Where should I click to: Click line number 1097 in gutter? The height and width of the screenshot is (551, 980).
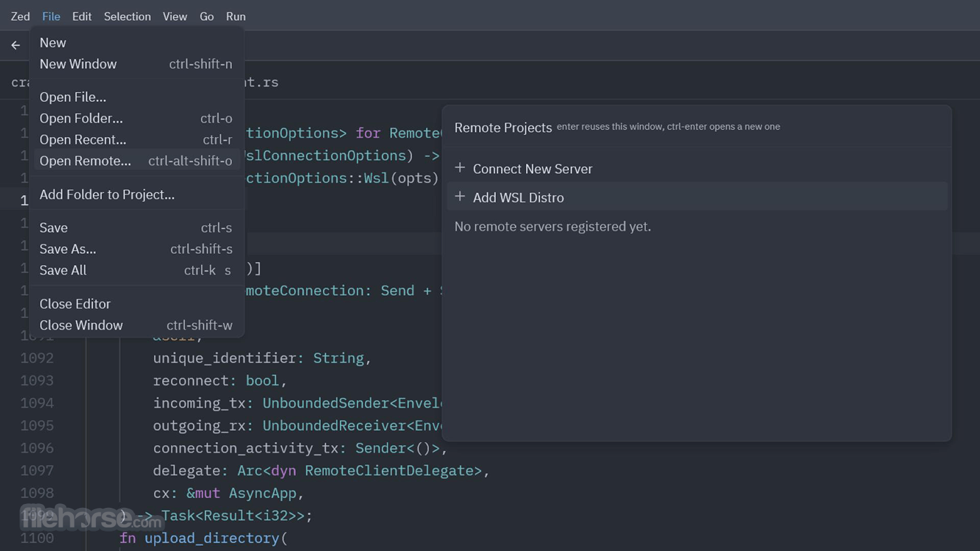37,471
